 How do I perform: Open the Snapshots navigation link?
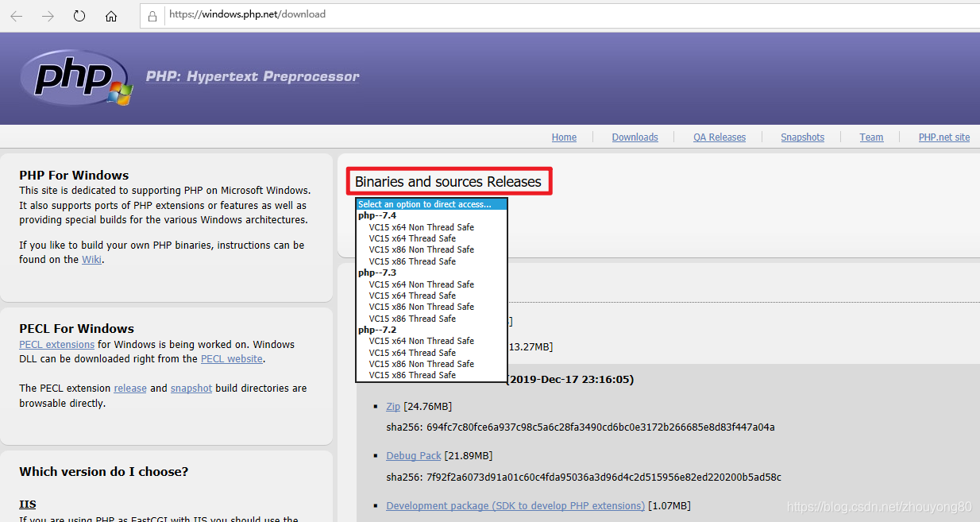(802, 137)
